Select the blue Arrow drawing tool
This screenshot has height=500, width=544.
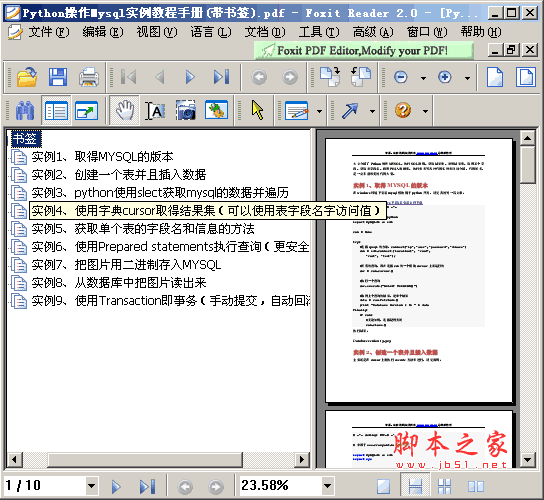pos(350,111)
